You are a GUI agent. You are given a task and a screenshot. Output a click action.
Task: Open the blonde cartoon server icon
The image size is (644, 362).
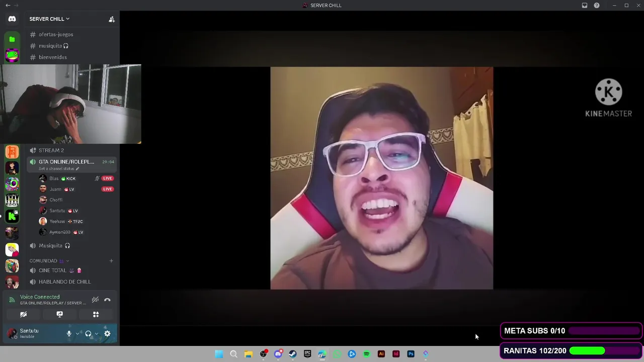pyautogui.click(x=12, y=249)
